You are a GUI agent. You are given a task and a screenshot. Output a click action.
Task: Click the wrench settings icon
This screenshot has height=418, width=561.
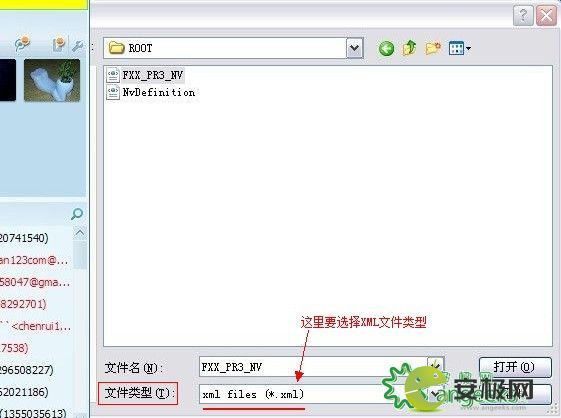click(x=77, y=45)
